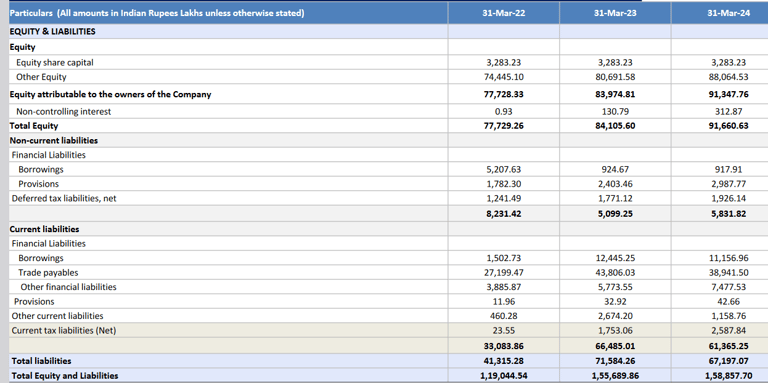Click current Borrowings value 1,502.73

coord(504,258)
